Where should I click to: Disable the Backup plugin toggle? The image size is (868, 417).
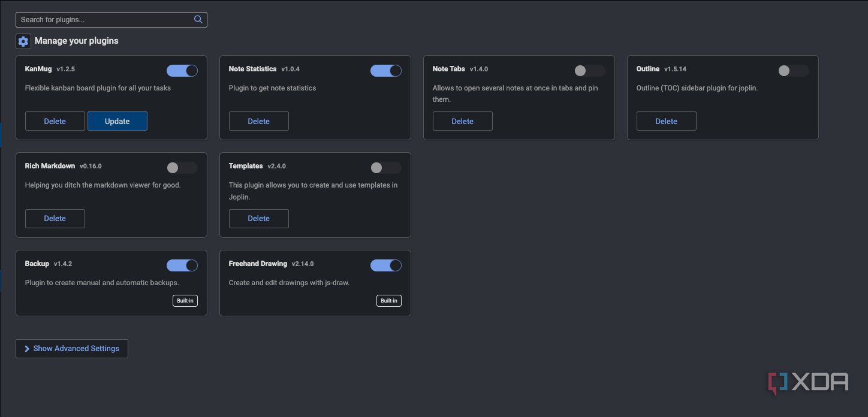182,265
